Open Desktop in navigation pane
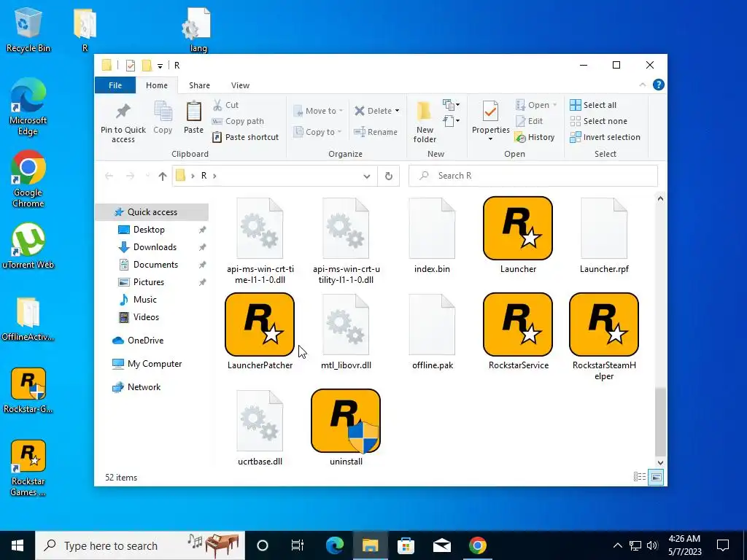This screenshot has height=560, width=747. pyautogui.click(x=149, y=230)
